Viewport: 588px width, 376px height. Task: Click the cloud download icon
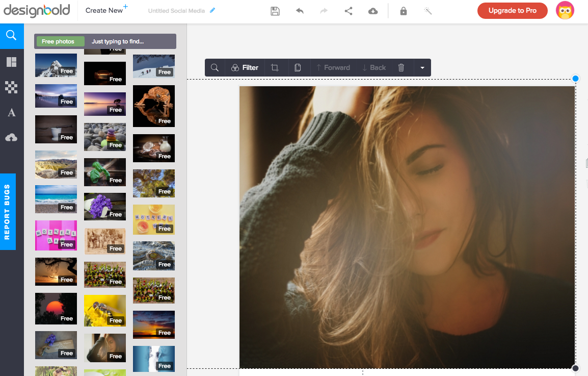(373, 11)
